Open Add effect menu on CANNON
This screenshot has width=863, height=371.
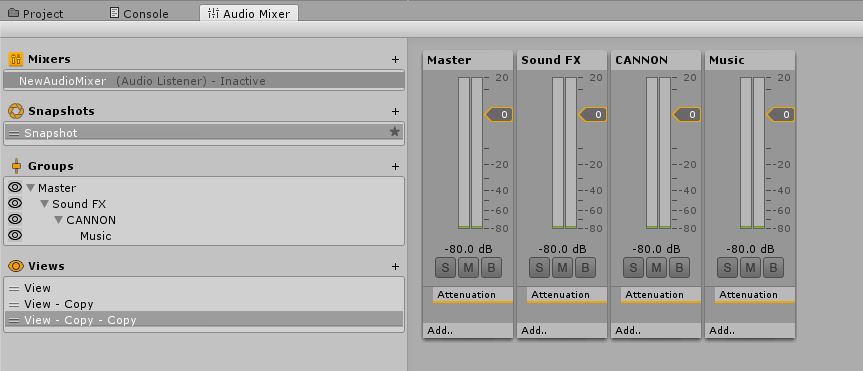click(656, 331)
